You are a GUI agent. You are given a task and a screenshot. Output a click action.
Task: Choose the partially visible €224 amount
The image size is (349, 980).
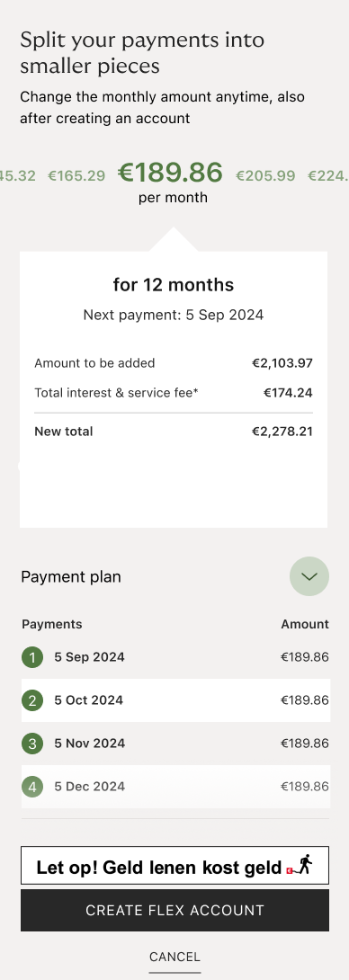pyautogui.click(x=328, y=176)
